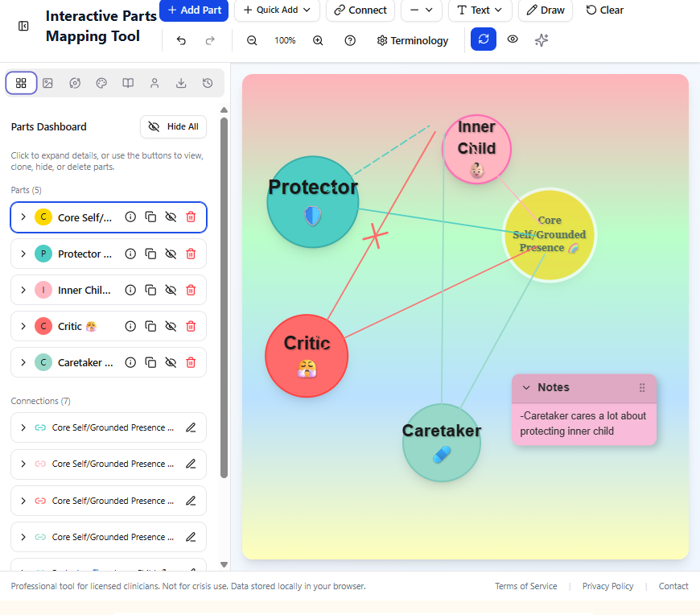
Task: Hide the Protector part via crossed-eye icon
Action: [x=171, y=253]
